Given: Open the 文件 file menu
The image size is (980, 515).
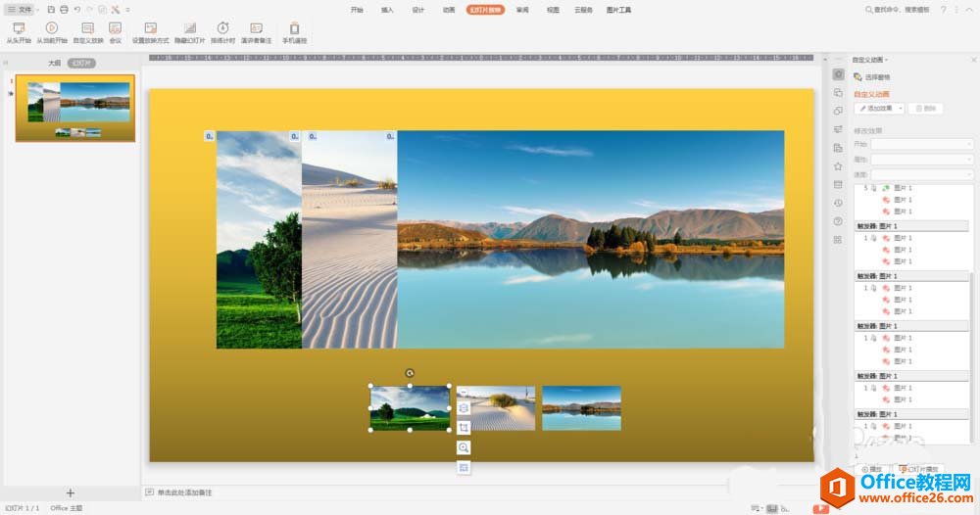Looking at the screenshot, I should [20, 9].
